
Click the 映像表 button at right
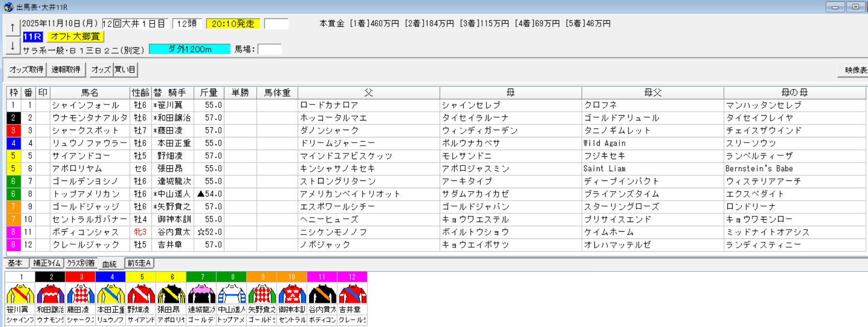click(x=853, y=70)
